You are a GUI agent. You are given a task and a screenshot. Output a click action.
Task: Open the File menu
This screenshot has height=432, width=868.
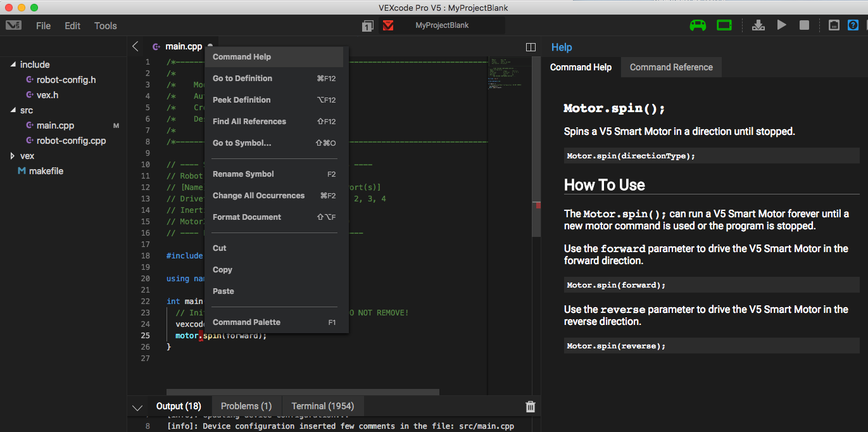pos(43,26)
